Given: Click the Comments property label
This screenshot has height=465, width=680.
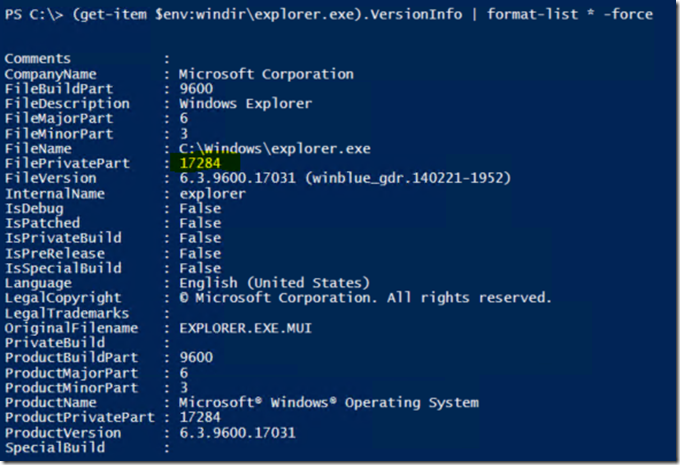Looking at the screenshot, I should pyautogui.click(x=38, y=59).
